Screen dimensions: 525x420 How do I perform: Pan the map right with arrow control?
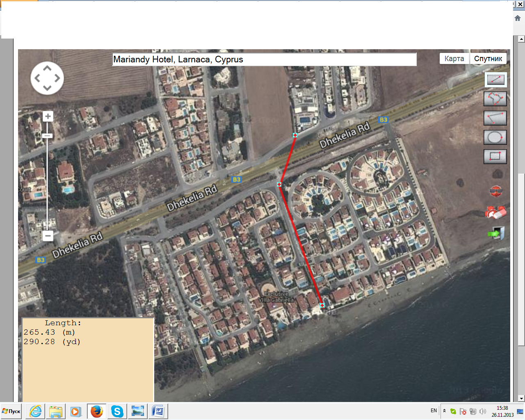(57, 78)
